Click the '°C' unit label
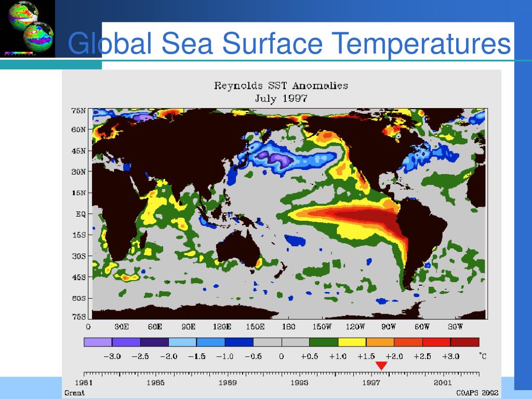 coord(483,356)
